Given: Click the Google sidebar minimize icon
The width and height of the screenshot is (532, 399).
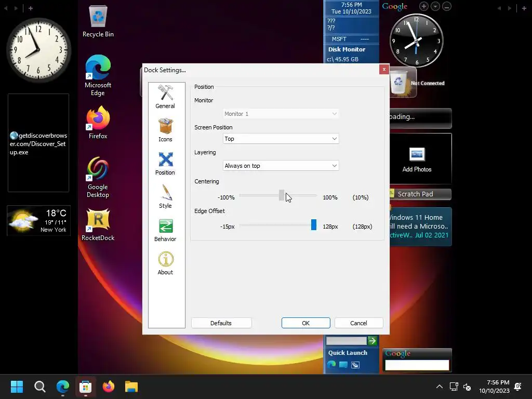Looking at the screenshot, I should 447,6.
